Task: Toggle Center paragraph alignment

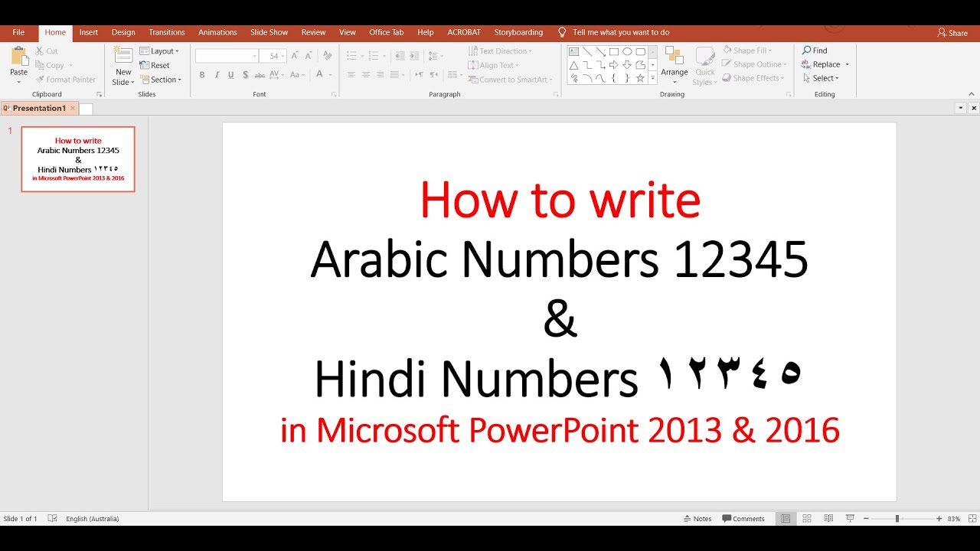Action: tap(366, 75)
